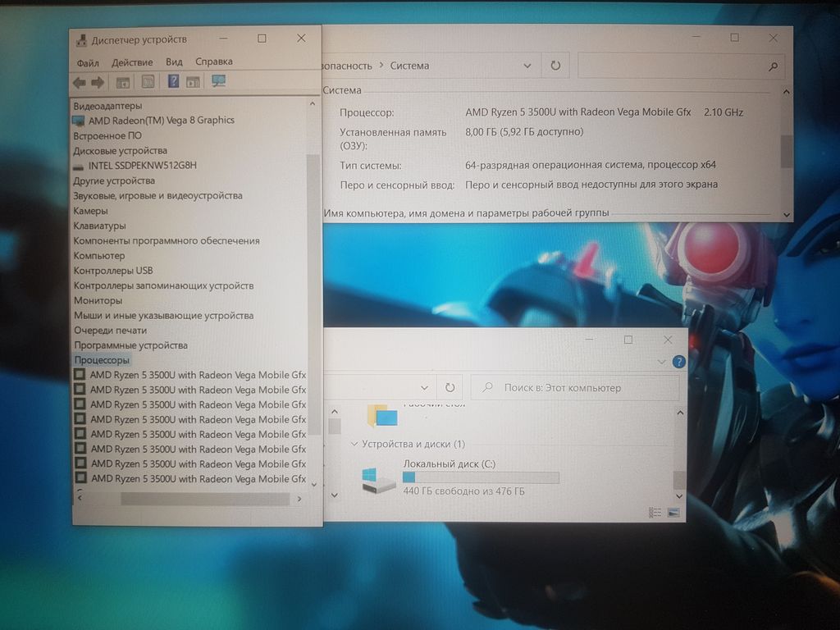This screenshot has width=840, height=630.
Task: Open breadcrumb arrow before Система
Action: point(381,66)
